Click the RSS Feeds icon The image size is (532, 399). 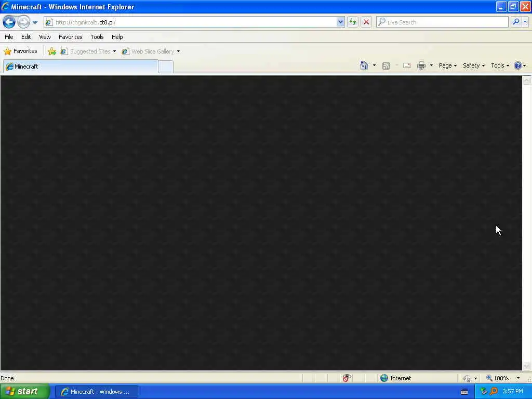coord(386,66)
